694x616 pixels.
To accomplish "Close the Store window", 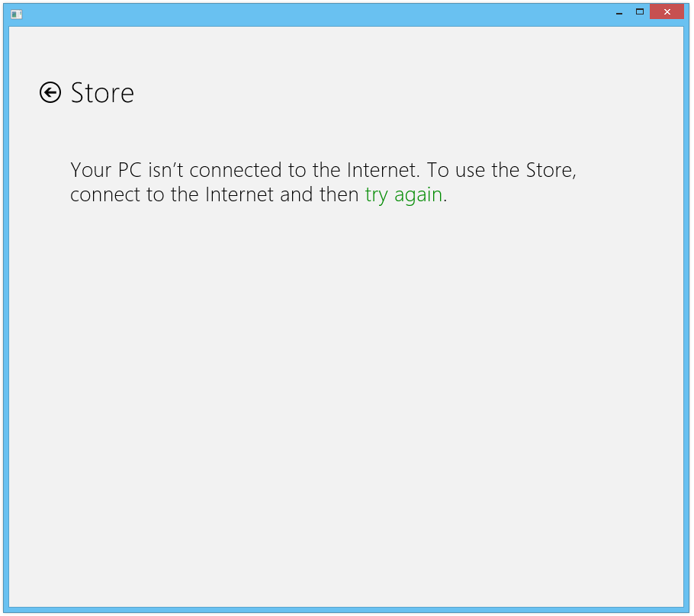I will pyautogui.click(x=667, y=11).
